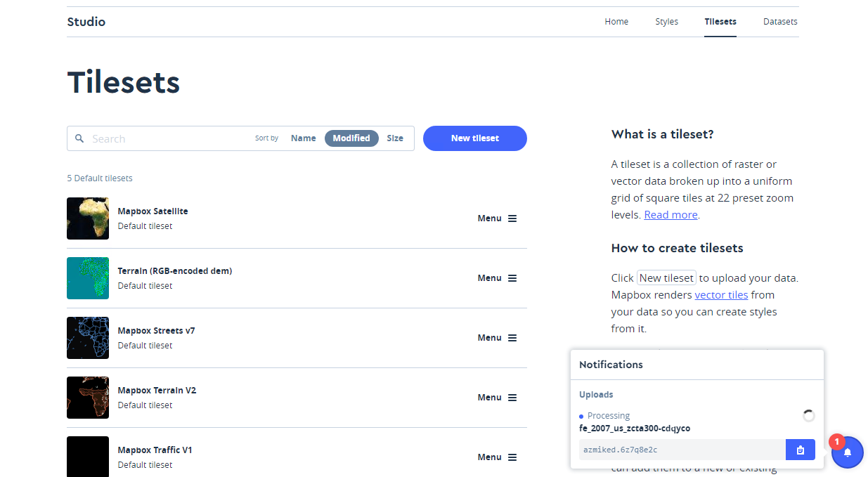Click the New tileset button
The height and width of the screenshot is (477, 868).
click(475, 138)
